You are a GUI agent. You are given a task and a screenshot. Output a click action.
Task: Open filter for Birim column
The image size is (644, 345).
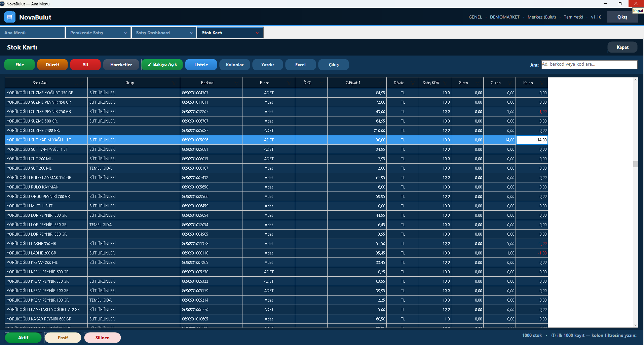(289, 82)
